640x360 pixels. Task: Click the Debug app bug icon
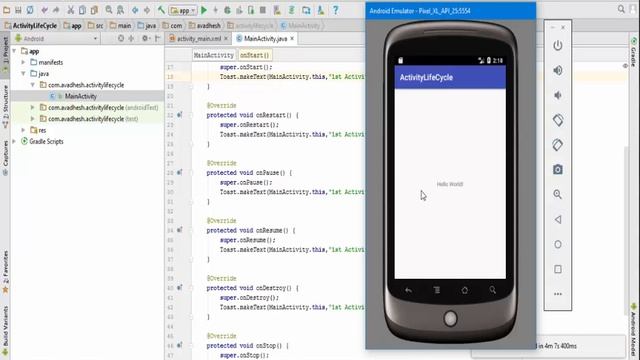click(x=227, y=10)
